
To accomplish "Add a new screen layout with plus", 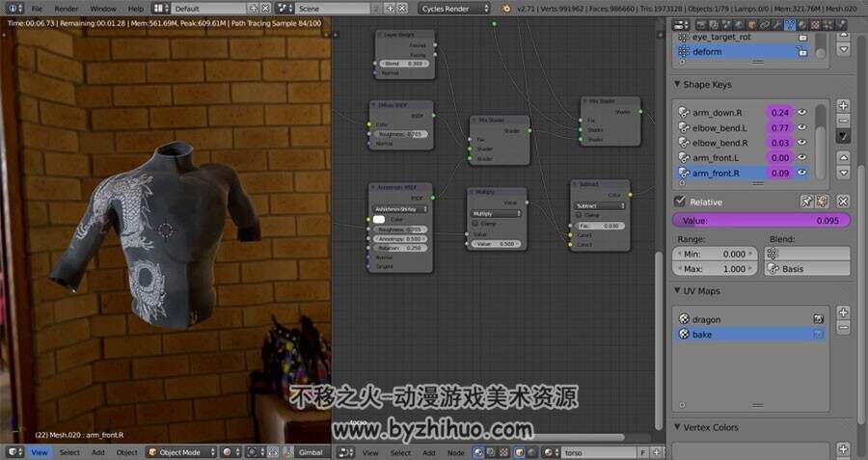I will [x=253, y=9].
